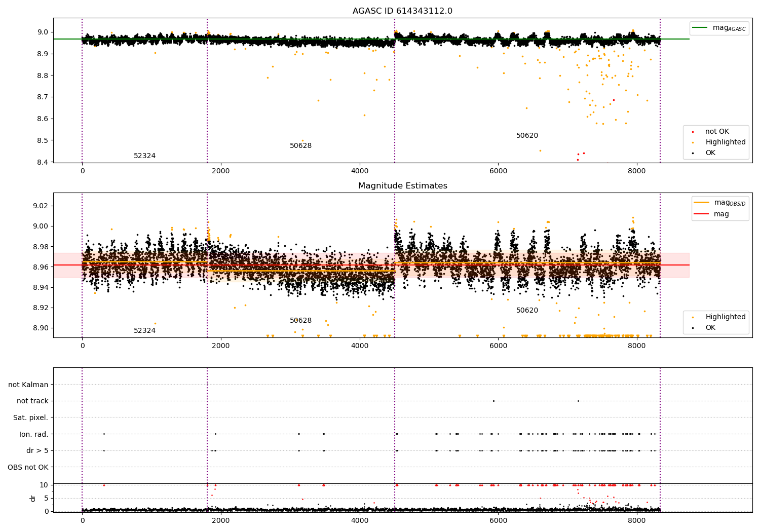Click the 8000 x-axis tick under the dr plot

637,521
